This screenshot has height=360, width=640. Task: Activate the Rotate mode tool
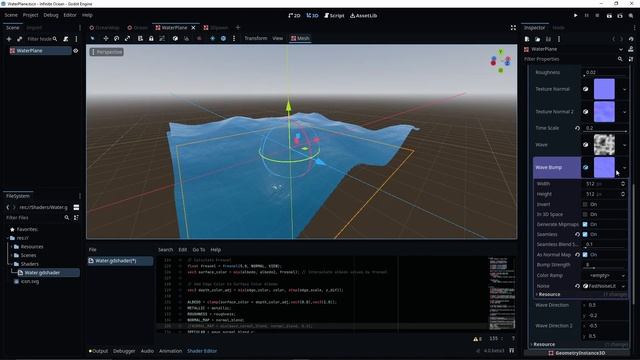pyautogui.click(x=116, y=38)
